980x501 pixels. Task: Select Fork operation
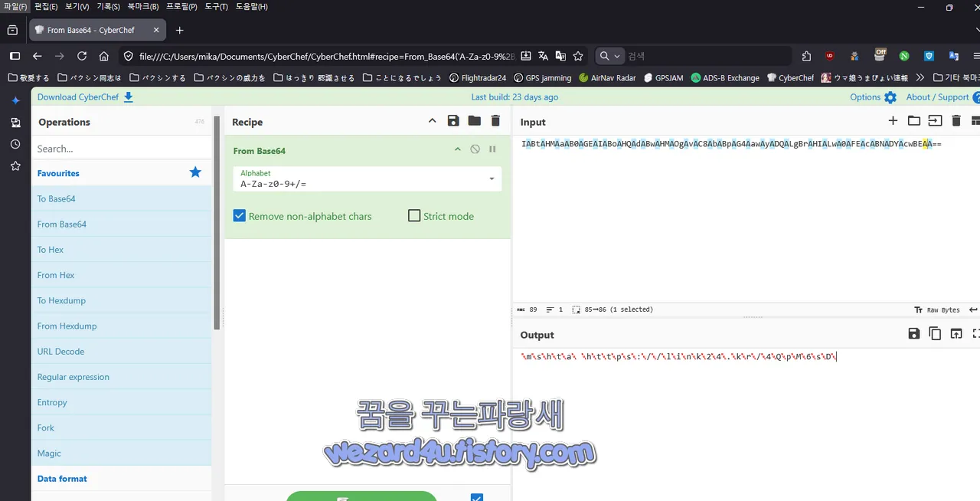coord(121,427)
